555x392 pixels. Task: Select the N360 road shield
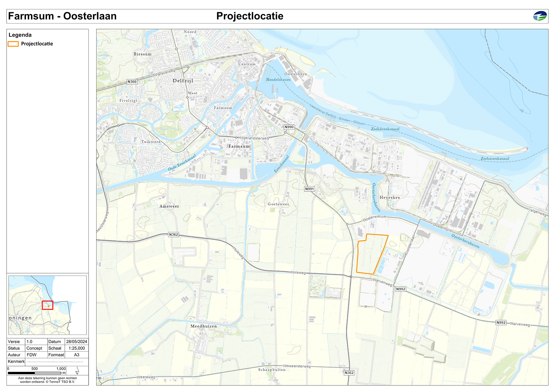132,82
